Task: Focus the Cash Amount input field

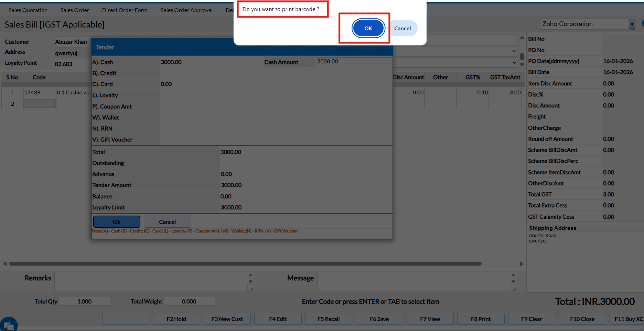Action: coord(354,62)
